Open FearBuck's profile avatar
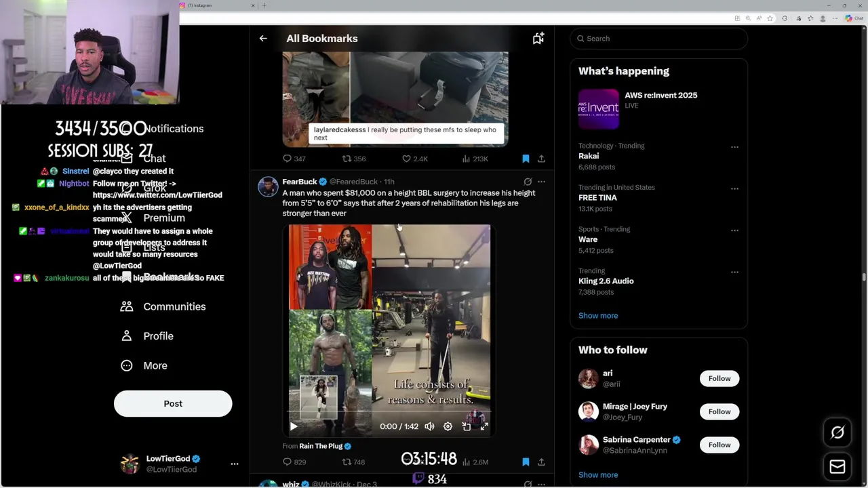The height and width of the screenshot is (488, 868). [269, 186]
